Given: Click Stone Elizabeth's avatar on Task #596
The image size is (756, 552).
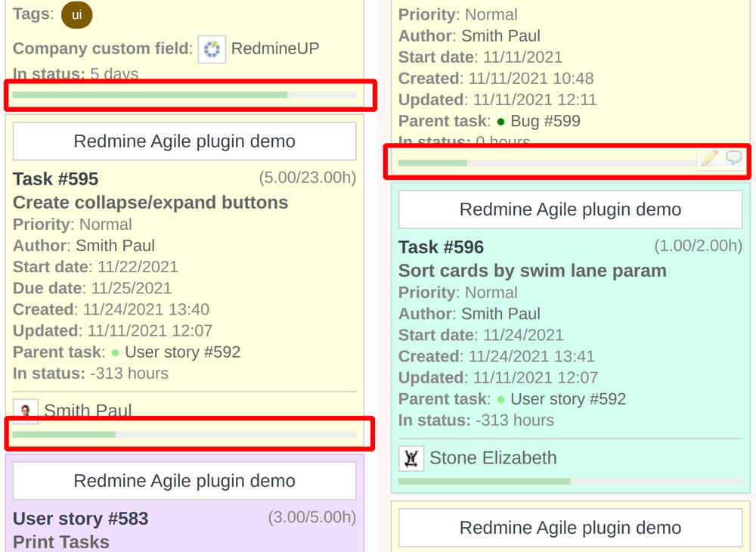Looking at the screenshot, I should [x=411, y=458].
